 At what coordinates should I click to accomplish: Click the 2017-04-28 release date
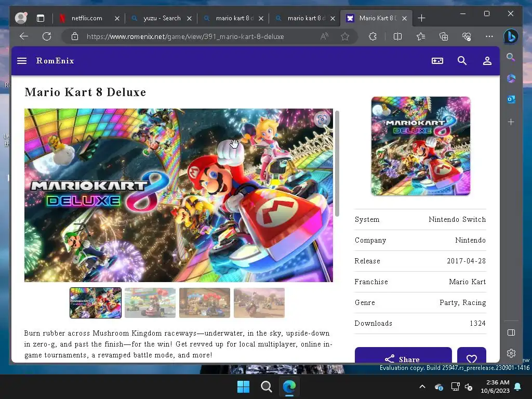tap(466, 261)
